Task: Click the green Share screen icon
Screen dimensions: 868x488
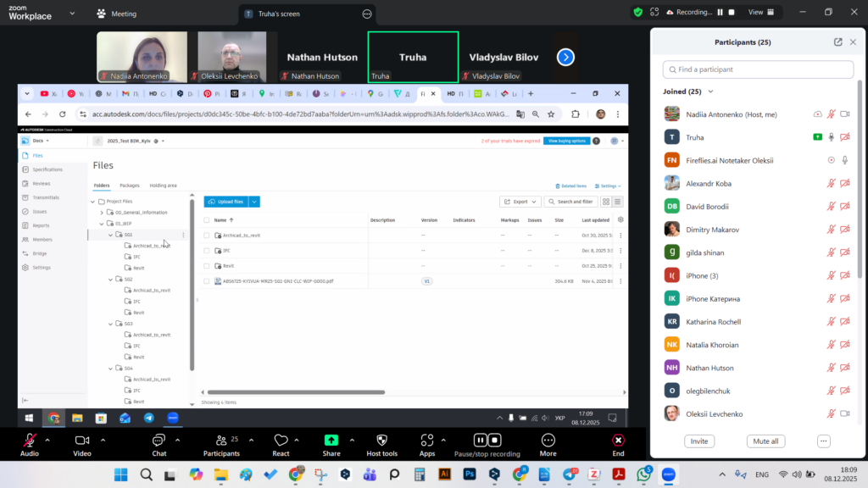Action: click(331, 441)
